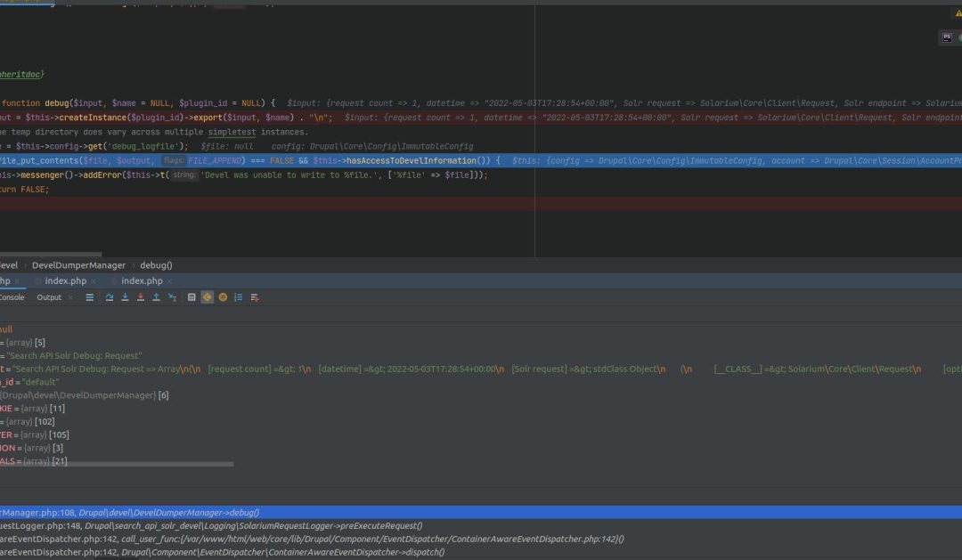The width and height of the screenshot is (962, 560).
Task: Click the Force Step Into red arrow icon
Action: 140,297
